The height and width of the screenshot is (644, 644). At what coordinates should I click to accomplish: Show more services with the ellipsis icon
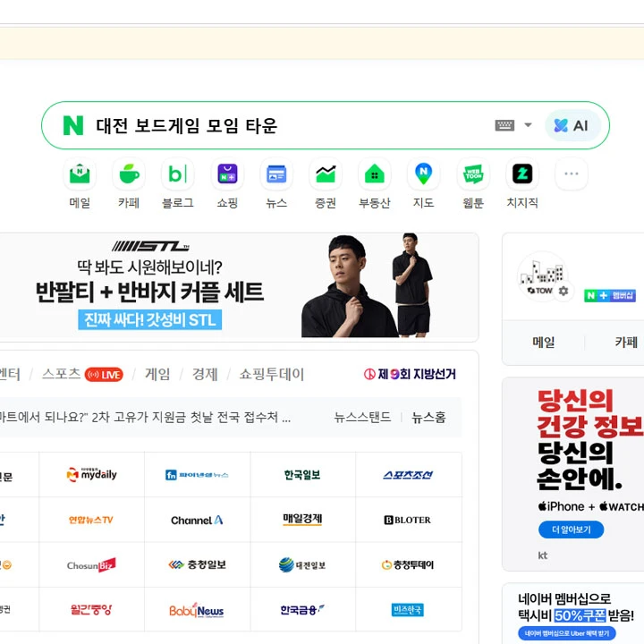pyautogui.click(x=572, y=174)
